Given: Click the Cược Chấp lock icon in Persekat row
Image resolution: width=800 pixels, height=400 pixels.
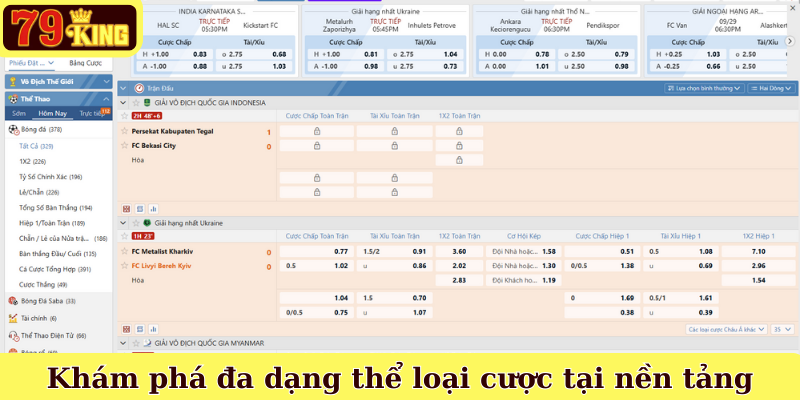Looking at the screenshot, I should pos(317,132).
